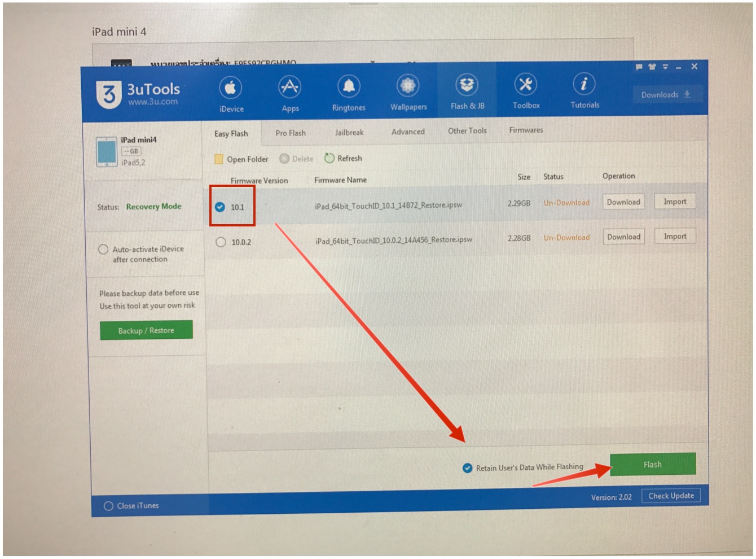The width and height of the screenshot is (756, 559).
Task: Close the 3uTools window
Action: coord(694,66)
